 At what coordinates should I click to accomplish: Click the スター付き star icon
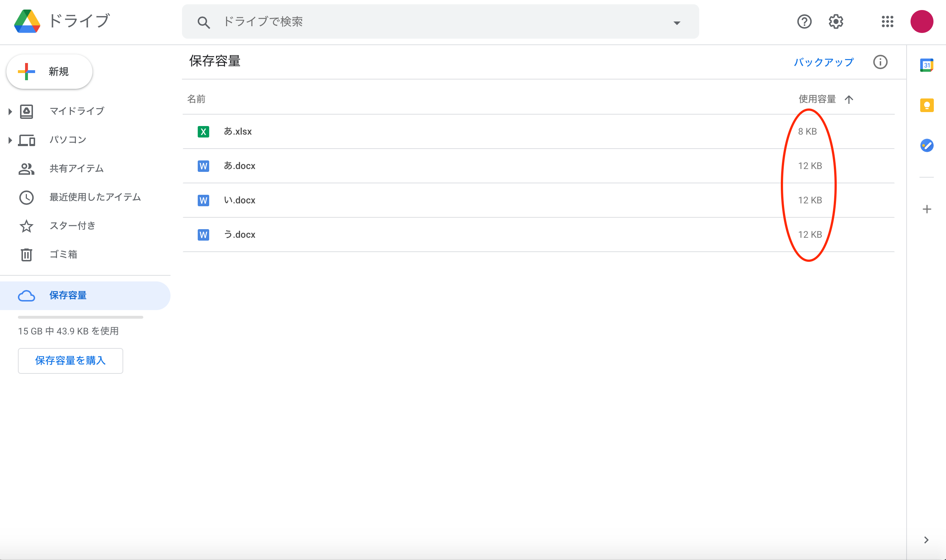27,226
